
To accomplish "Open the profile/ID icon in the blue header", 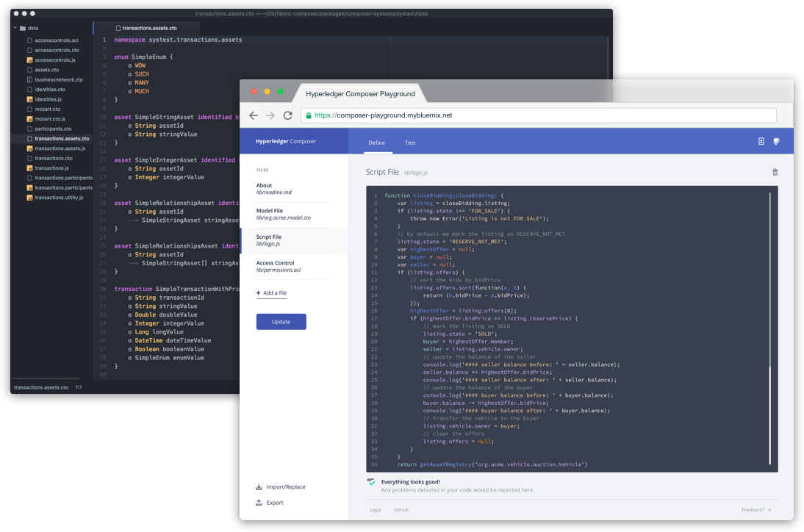I will 761,141.
